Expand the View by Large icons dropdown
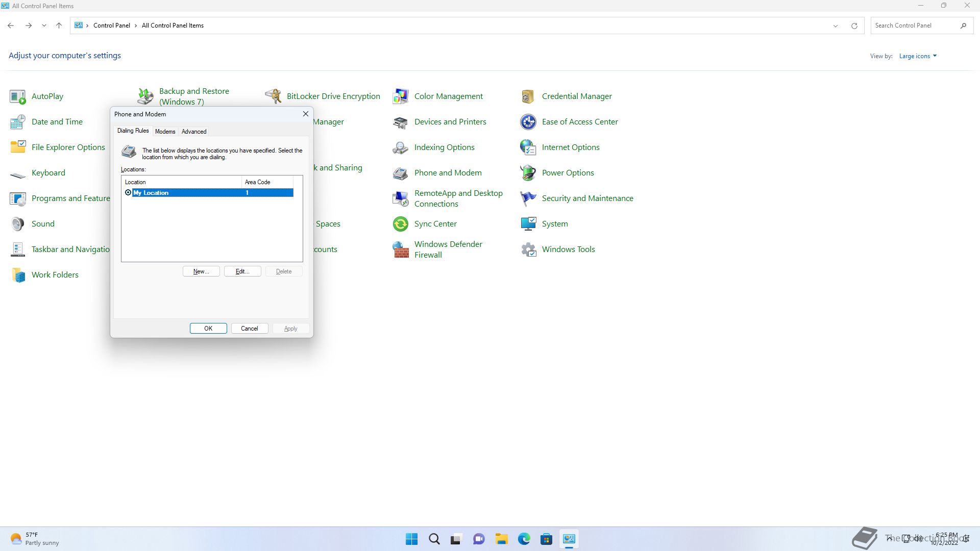 918,56
